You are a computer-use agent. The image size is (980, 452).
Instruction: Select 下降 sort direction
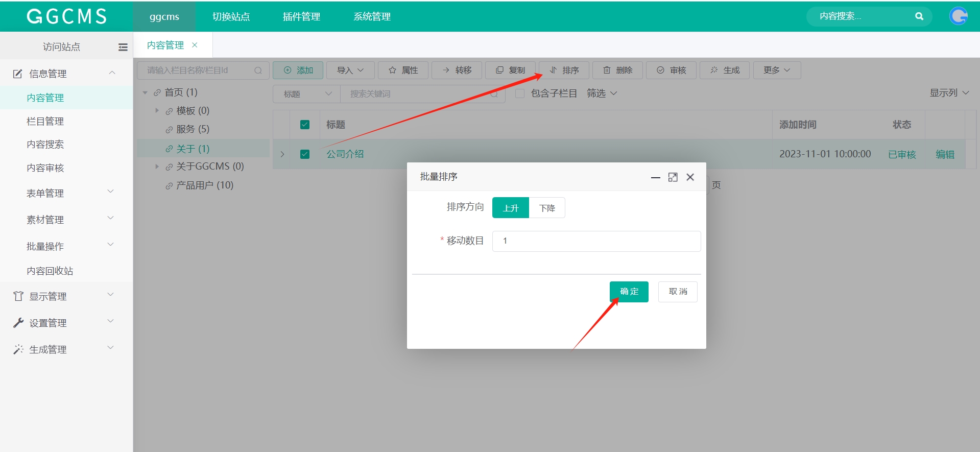(547, 208)
